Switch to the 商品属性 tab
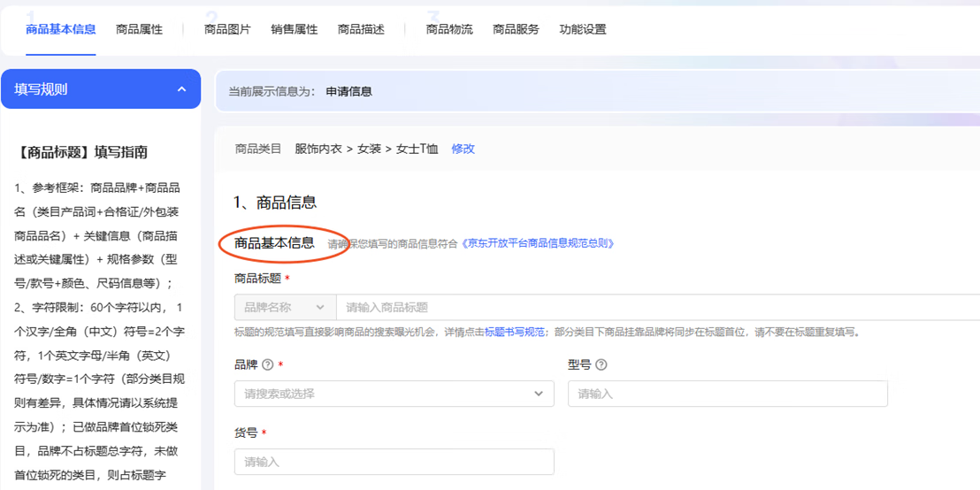This screenshot has height=490, width=980. pyautogui.click(x=139, y=29)
